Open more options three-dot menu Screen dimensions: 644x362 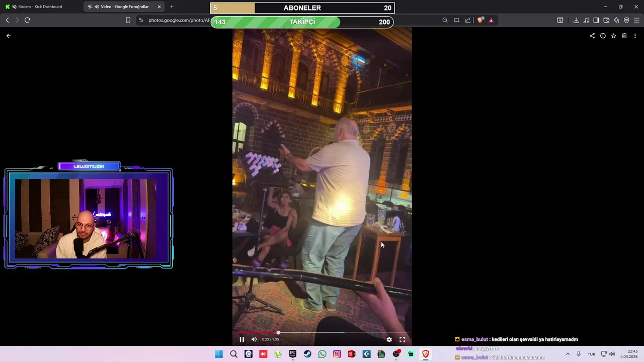click(635, 36)
